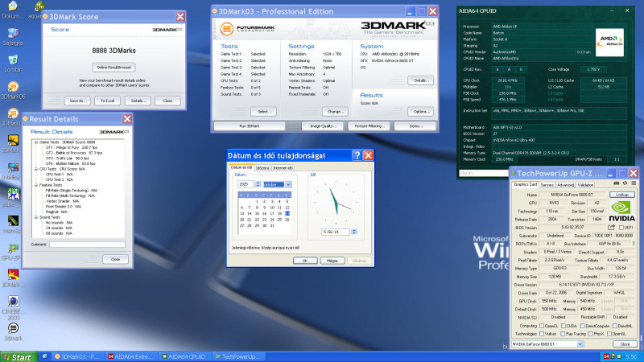Screen dimensions: 644x362
Task: Click the Bus Interface question mark icon
Action: (634, 244)
